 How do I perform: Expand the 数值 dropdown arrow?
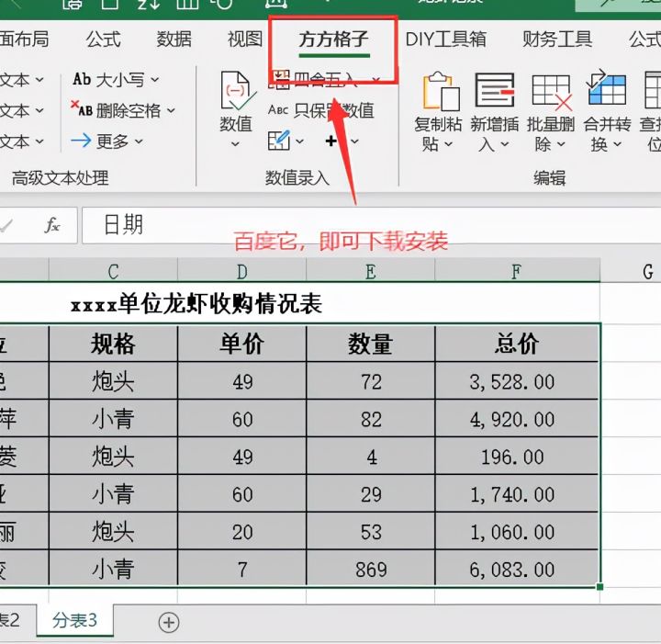click(x=236, y=144)
